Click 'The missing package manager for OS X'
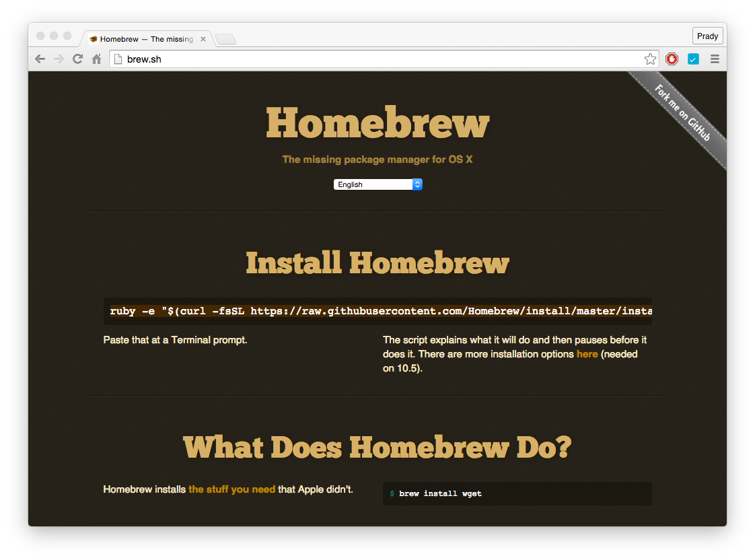This screenshot has height=560, width=755. pyautogui.click(x=377, y=160)
